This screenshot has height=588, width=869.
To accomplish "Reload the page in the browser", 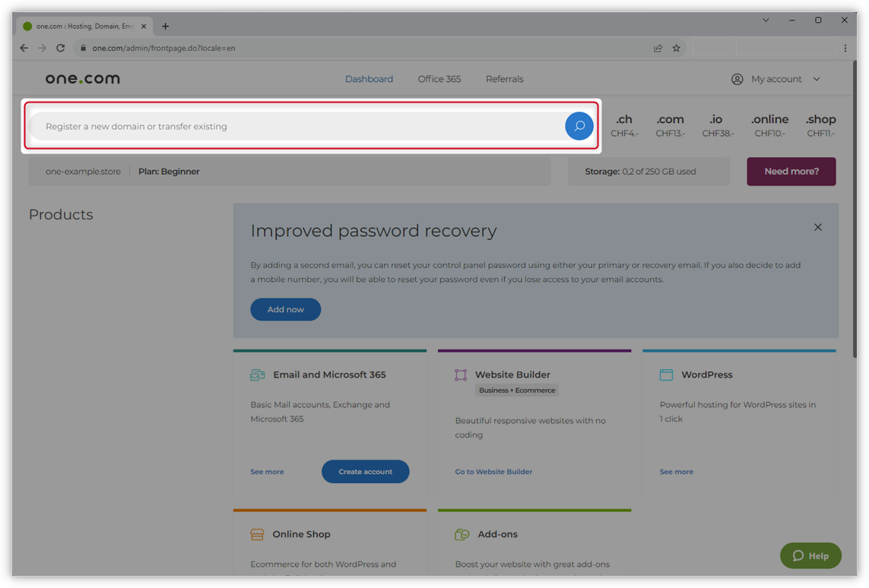I will coord(61,48).
